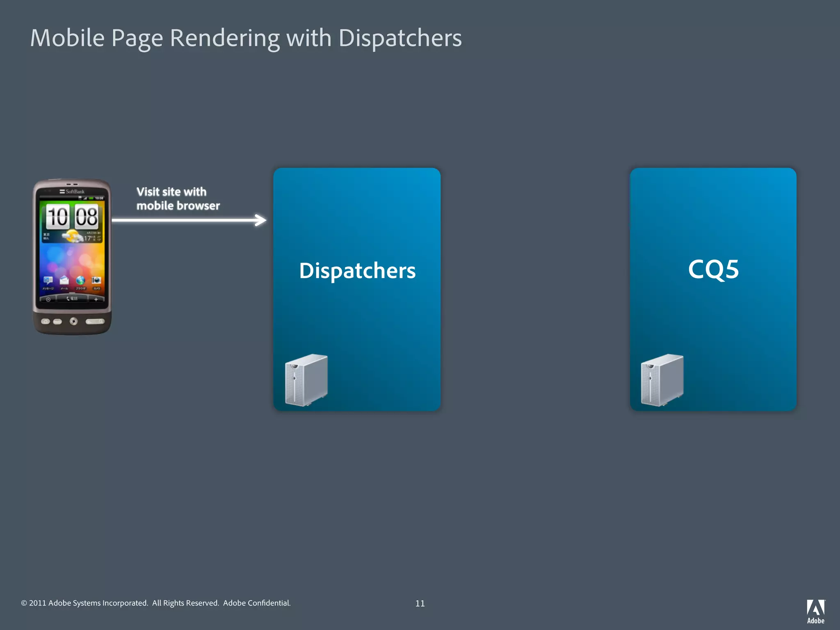Click the slide number 11
The height and width of the screenshot is (630, 840).
(x=420, y=603)
